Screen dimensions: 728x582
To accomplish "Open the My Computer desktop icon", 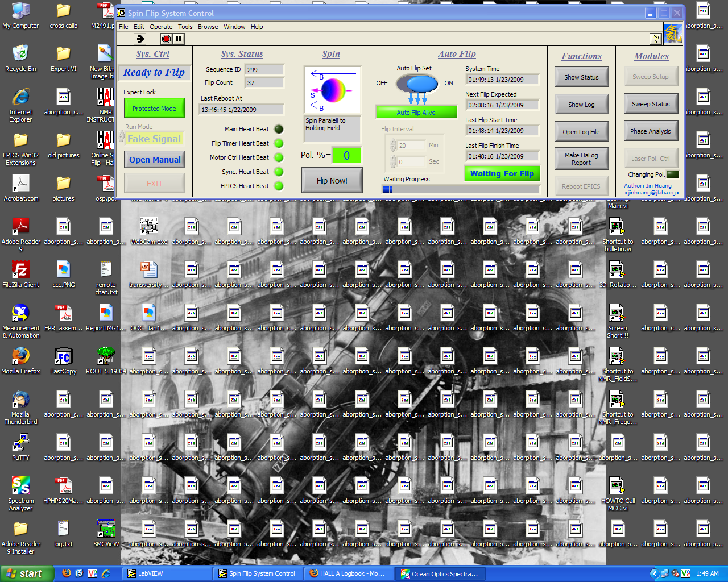I will coord(20,15).
